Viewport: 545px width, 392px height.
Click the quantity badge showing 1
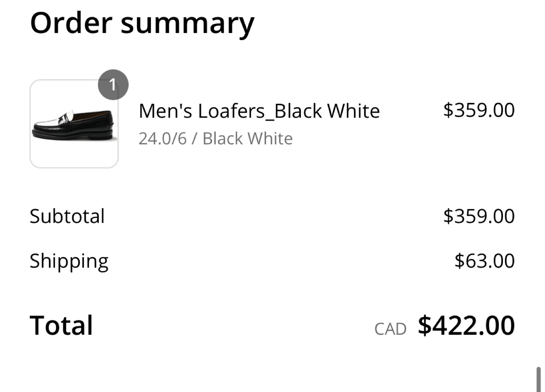click(x=113, y=85)
